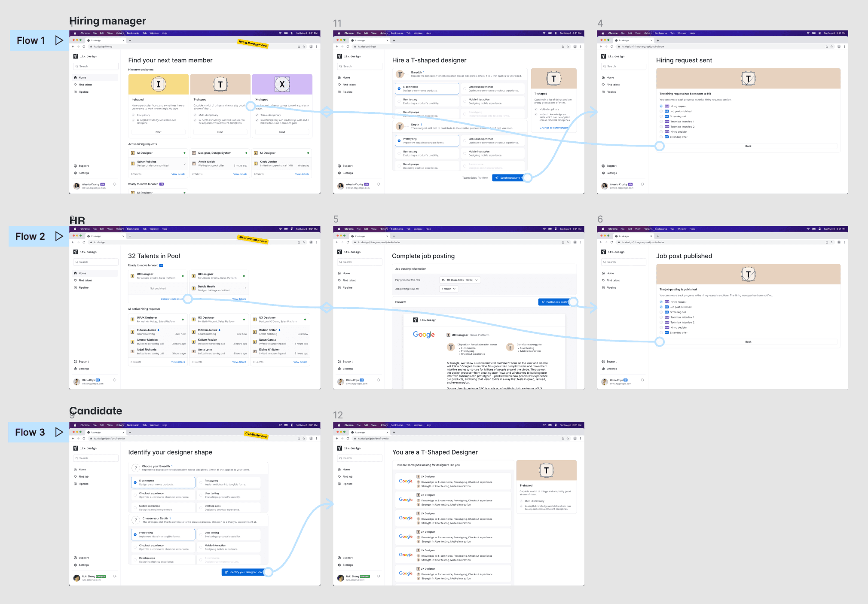Open Chrome's three-dot menu in Job post published frame
Image resolution: width=868 pixels, height=604 pixels.
click(845, 242)
